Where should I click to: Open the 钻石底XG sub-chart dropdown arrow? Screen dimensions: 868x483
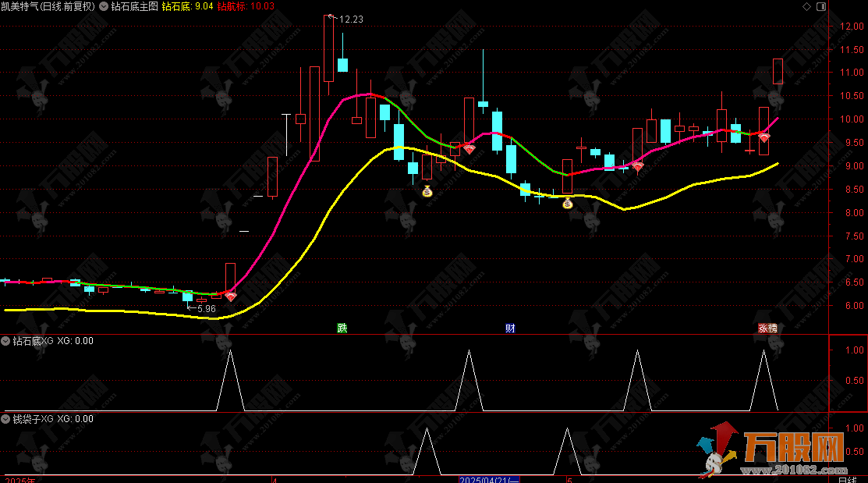(5, 341)
